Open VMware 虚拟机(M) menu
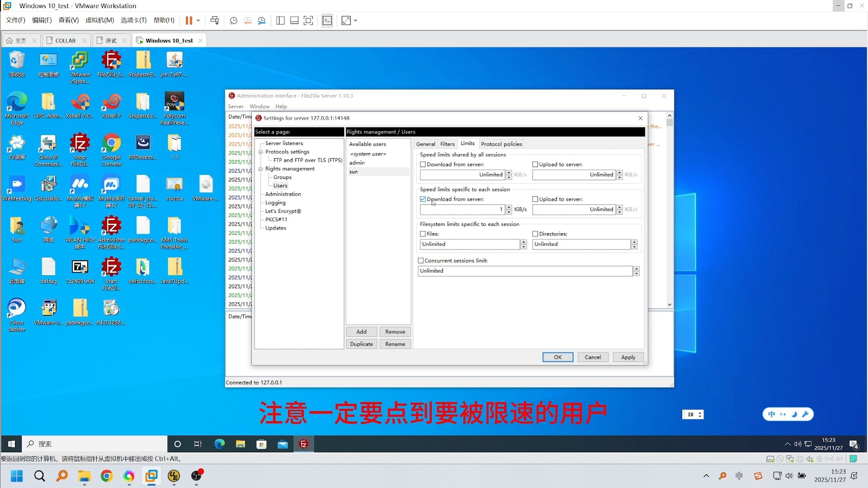 pos(99,20)
